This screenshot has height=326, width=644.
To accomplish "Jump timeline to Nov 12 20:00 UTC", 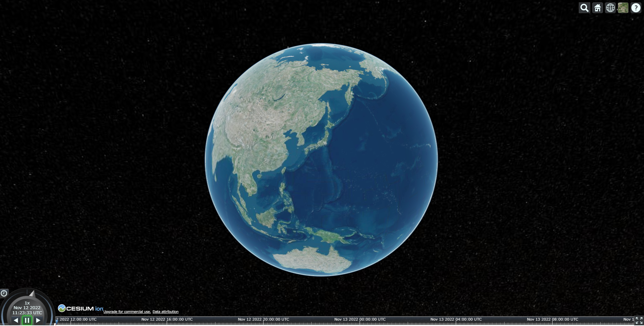I will pyautogui.click(x=264, y=320).
